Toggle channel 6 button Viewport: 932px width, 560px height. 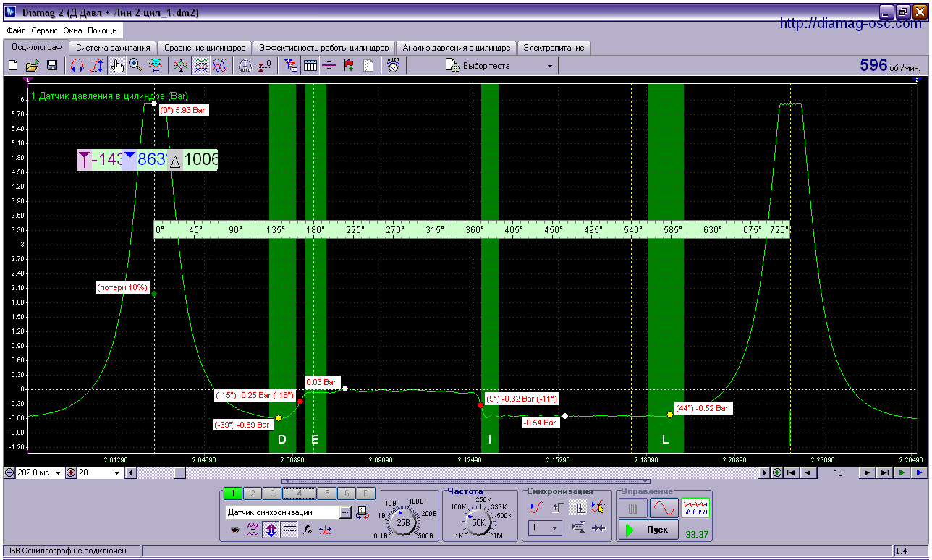point(347,493)
